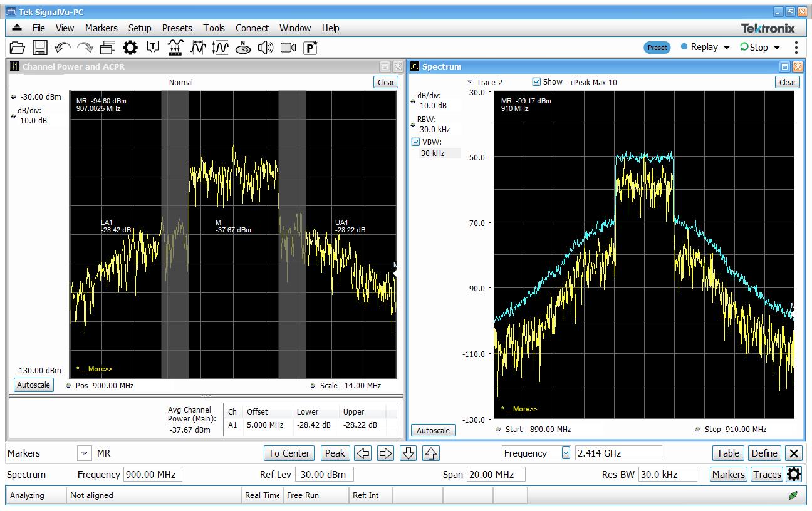Click the undo arrow icon
Image resolution: width=812 pixels, height=511 pixels.
(63, 48)
